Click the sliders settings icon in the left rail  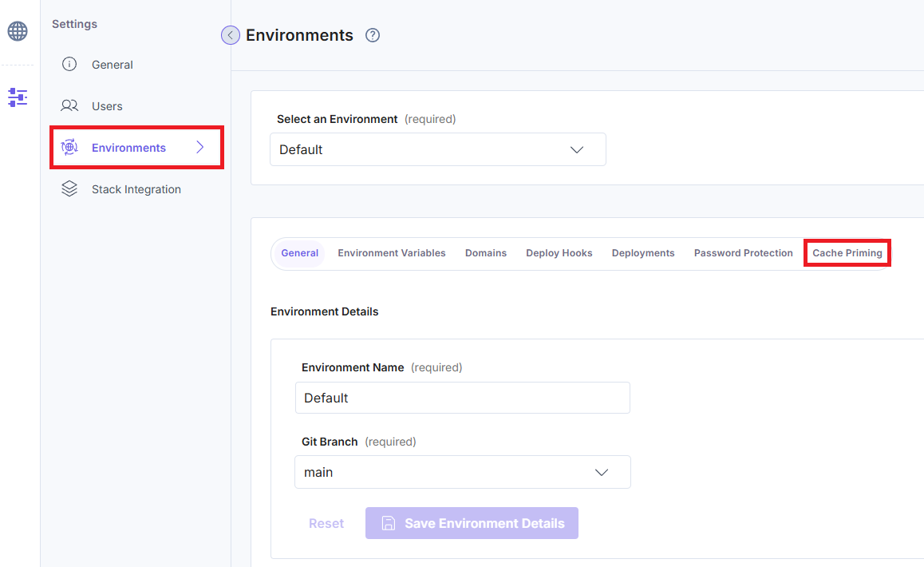click(17, 97)
